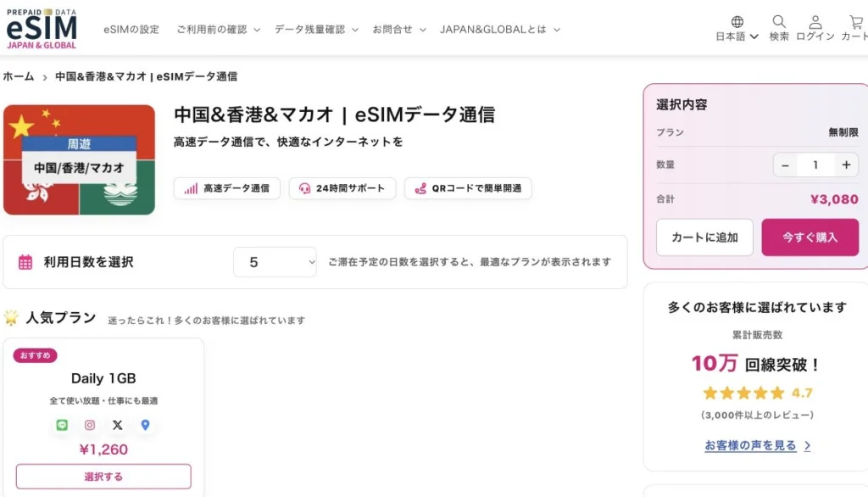868x497 pixels.
Task: Click the カートに追加 button
Action: click(x=704, y=237)
